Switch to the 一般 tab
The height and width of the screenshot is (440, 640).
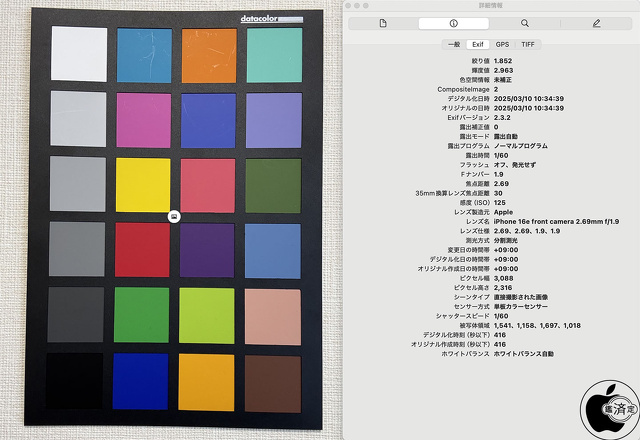pyautogui.click(x=452, y=44)
